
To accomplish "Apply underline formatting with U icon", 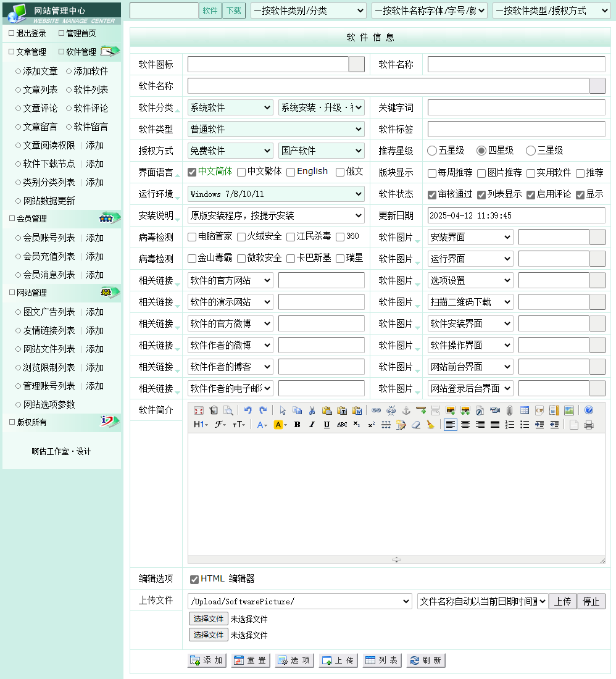I will (327, 425).
